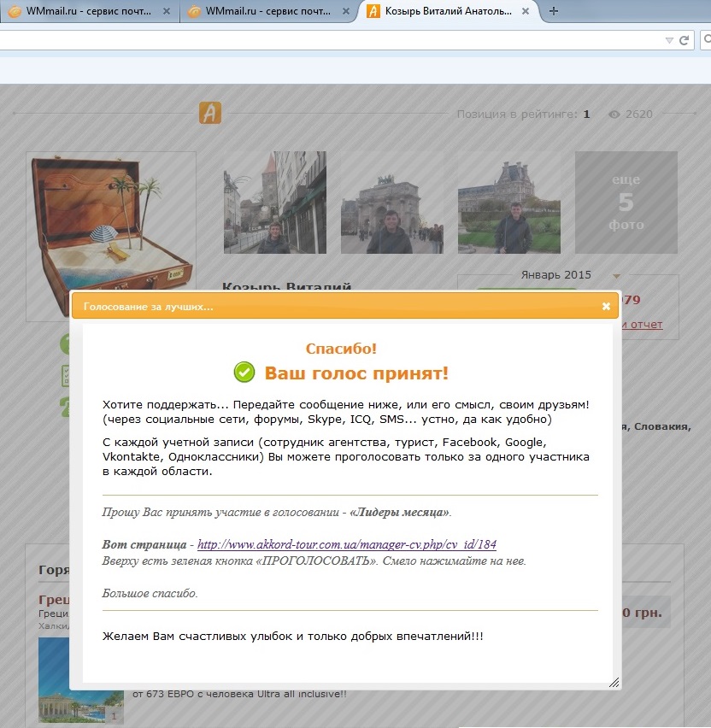Switch to second WMmail.ru tab
This screenshot has width=711, height=728.
[267, 11]
